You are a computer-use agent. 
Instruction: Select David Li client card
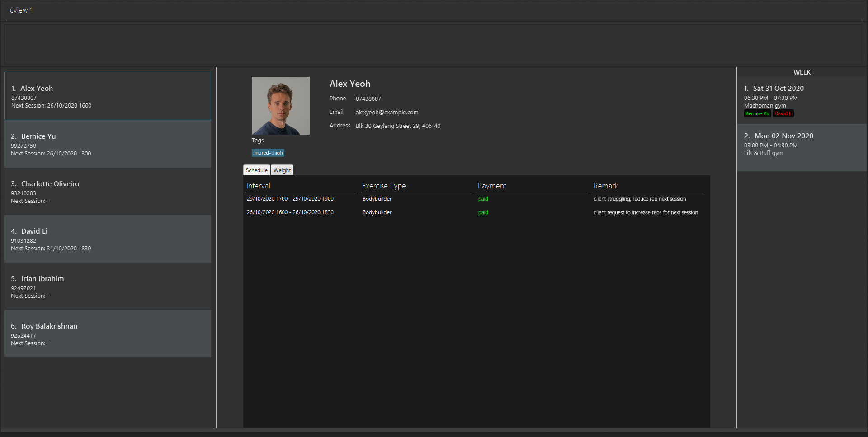[108, 239]
